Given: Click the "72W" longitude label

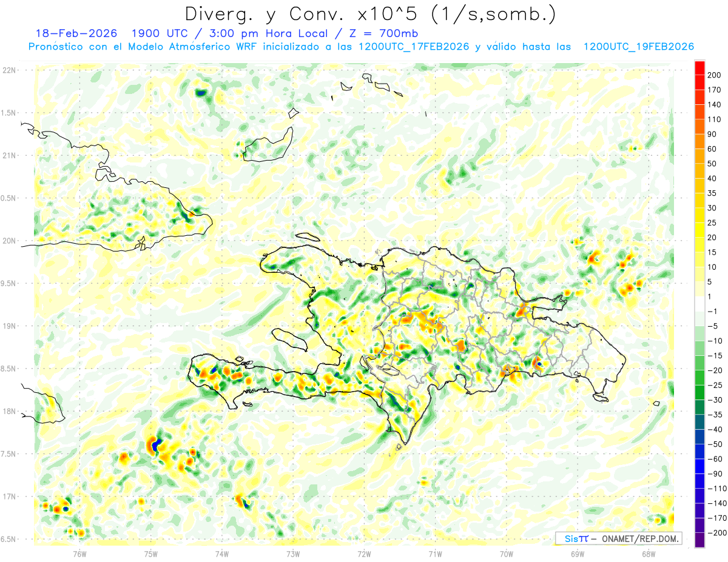Looking at the screenshot, I should click(x=364, y=554).
